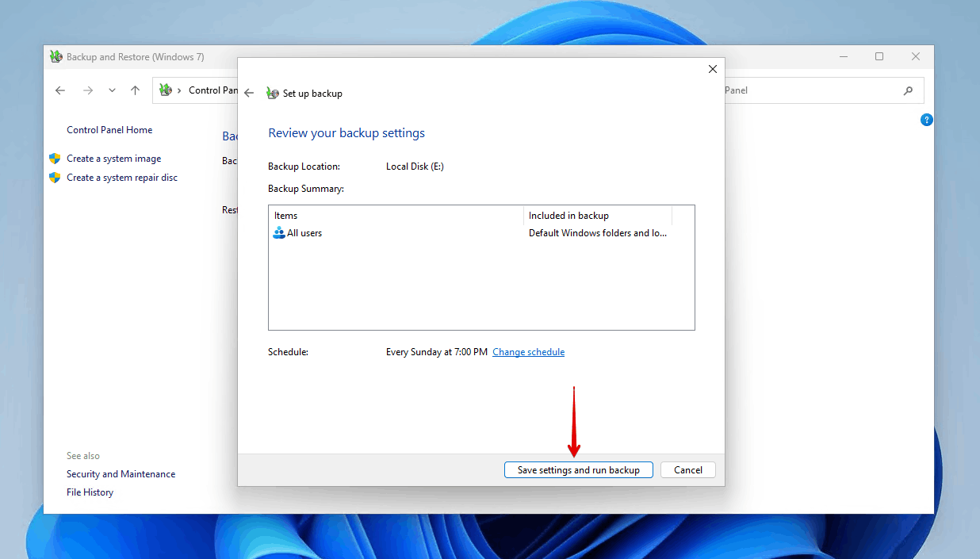Click the search magnifier icon
980x559 pixels.
tap(908, 90)
